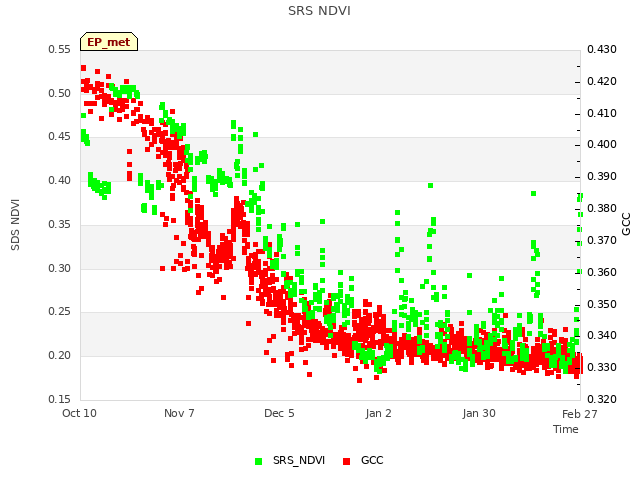The height and width of the screenshot is (480, 640).
Task: Click the 0.30 left axis value
Action: [x=60, y=268]
